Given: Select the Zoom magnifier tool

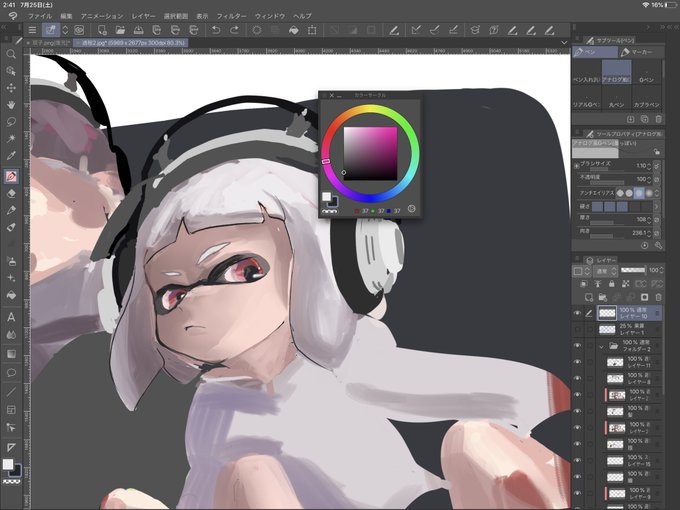Looking at the screenshot, I should (11, 54).
